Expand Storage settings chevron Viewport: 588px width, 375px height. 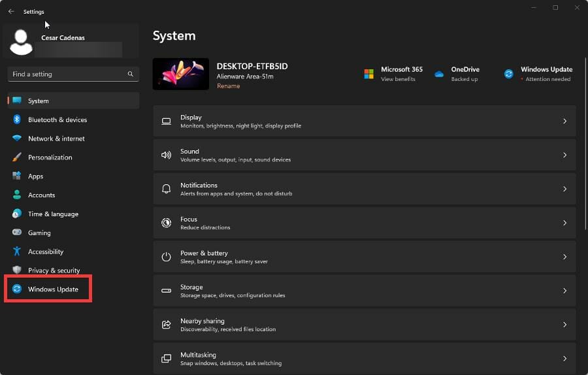click(564, 291)
